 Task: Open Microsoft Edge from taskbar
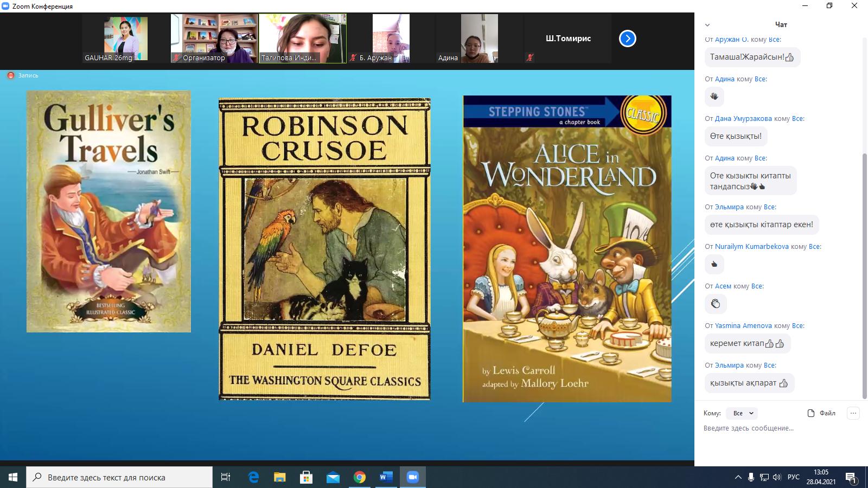(253, 477)
